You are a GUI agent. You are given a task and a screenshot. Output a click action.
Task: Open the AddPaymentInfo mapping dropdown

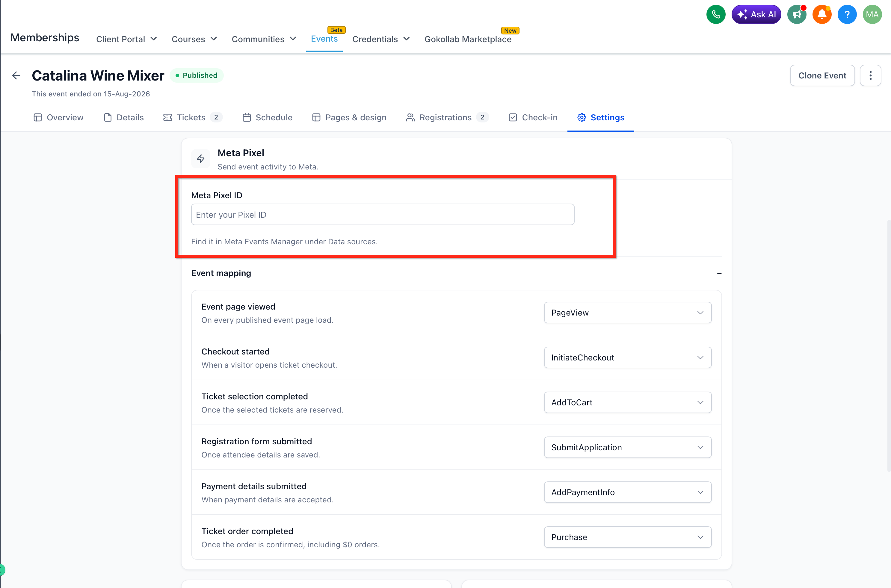[628, 492]
